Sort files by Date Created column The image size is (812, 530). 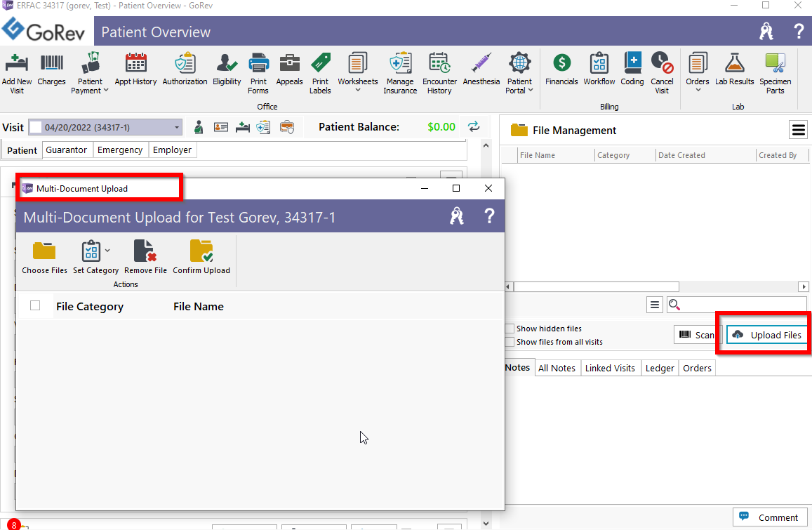point(705,155)
